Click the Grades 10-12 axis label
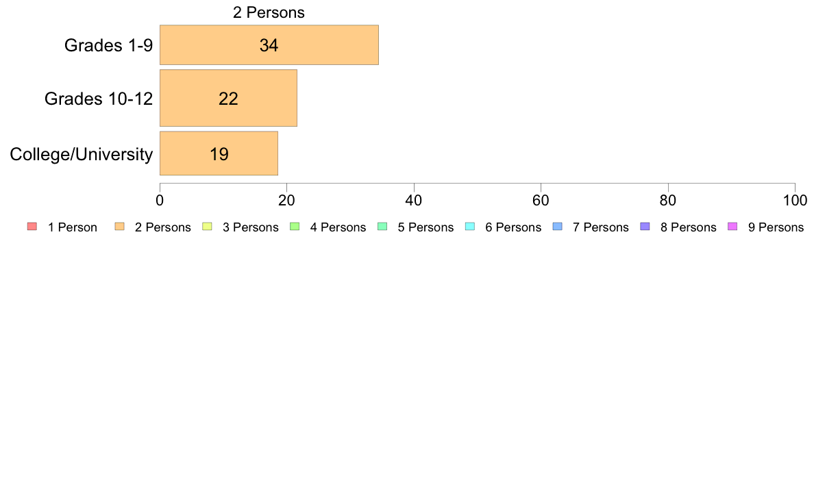This screenshot has height=504, width=814. tap(99, 99)
